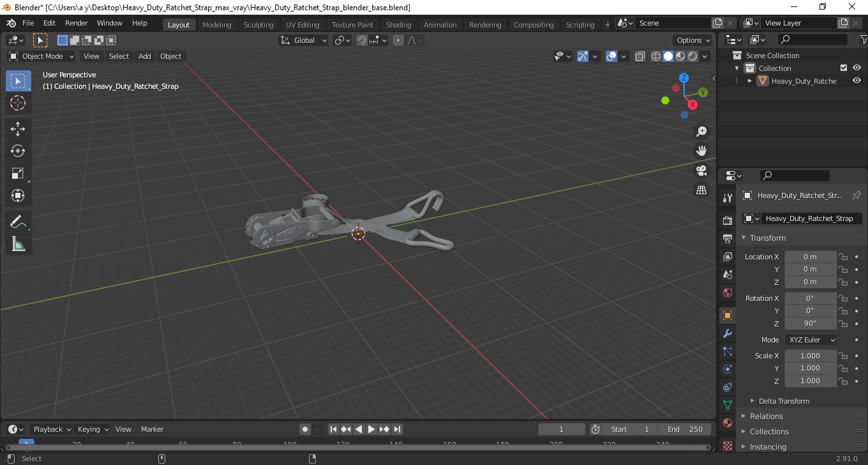Toggle X-ray mode

(x=640, y=56)
